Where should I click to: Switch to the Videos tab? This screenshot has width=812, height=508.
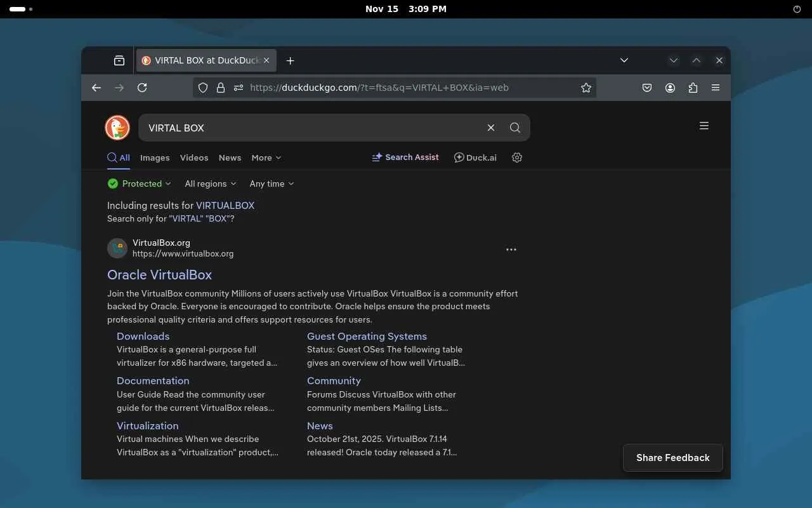[x=194, y=157]
